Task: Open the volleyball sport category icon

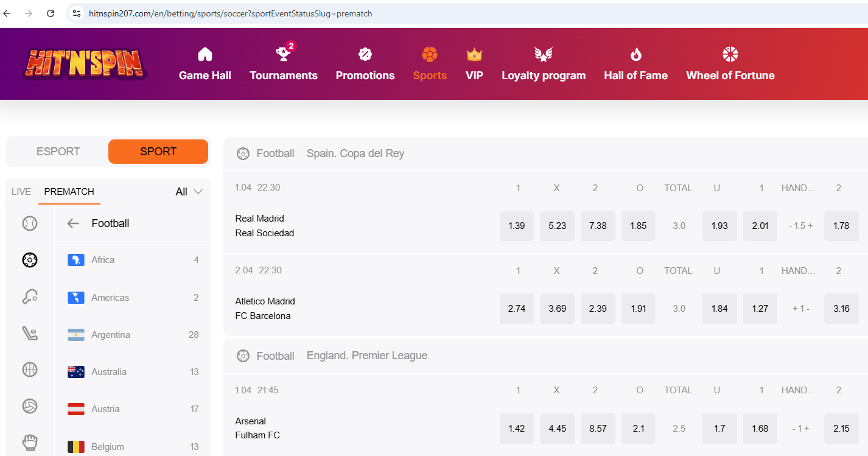Action: 30,406
